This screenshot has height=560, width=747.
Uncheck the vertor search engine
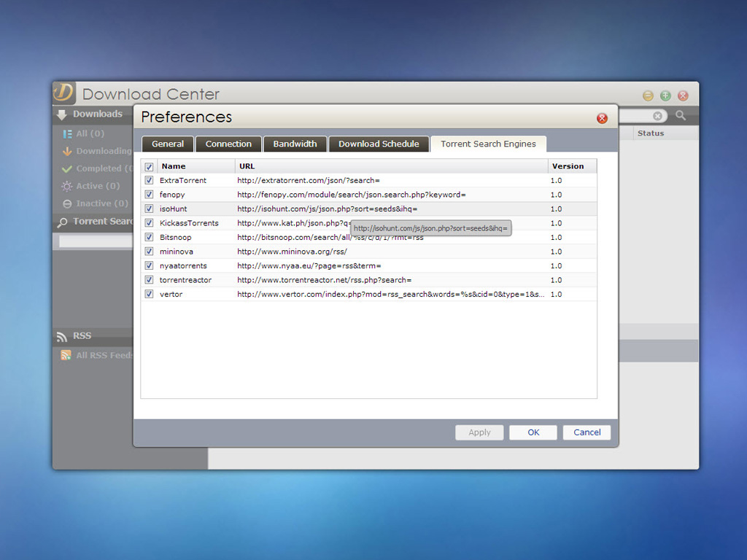tap(149, 295)
